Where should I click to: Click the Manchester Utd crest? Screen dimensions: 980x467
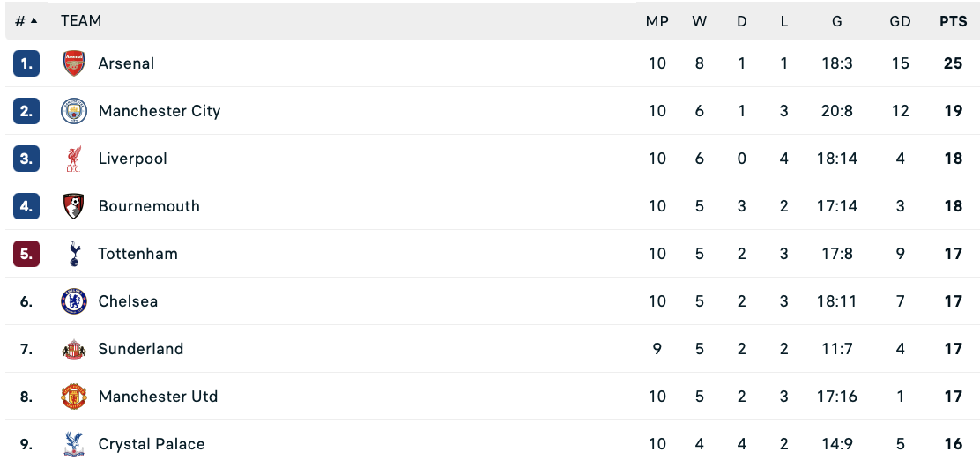click(x=74, y=397)
